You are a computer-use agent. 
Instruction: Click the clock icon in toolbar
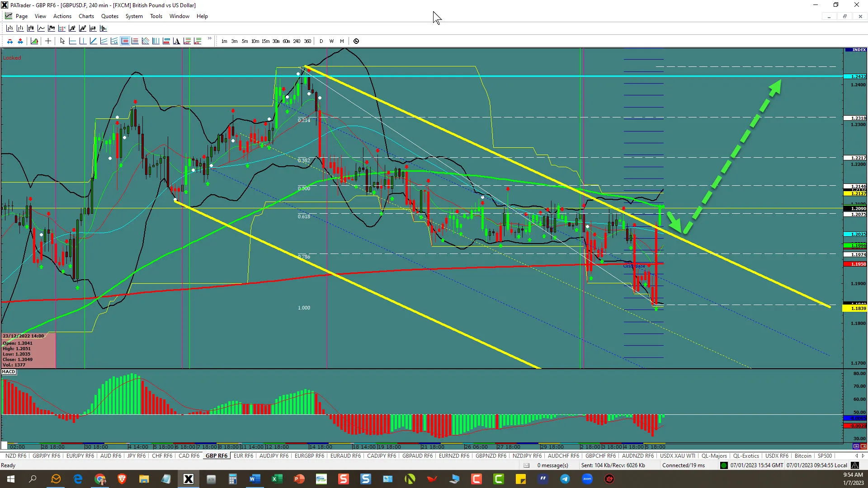(x=356, y=41)
